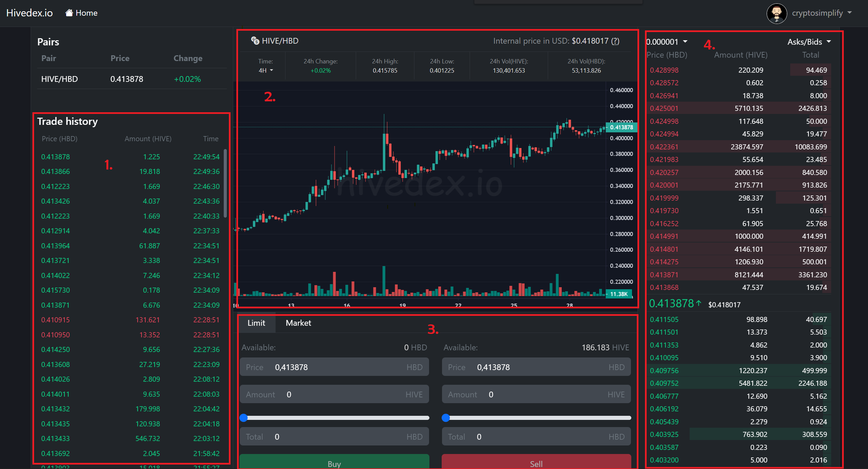Click the current price up arrow
This screenshot has width=868, height=469.
[699, 303]
